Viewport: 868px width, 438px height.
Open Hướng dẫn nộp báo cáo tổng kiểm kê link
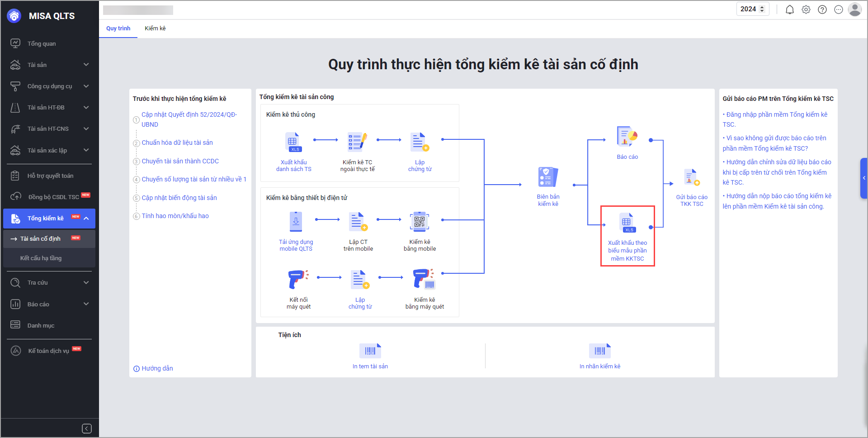[777, 201]
